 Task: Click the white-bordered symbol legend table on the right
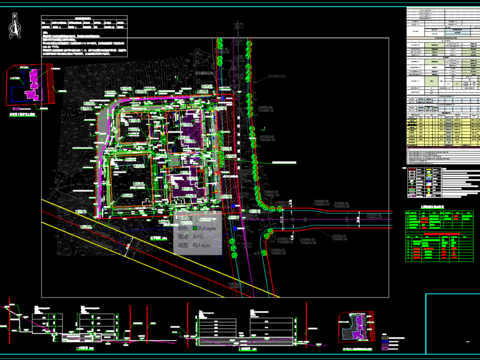coord(424,183)
